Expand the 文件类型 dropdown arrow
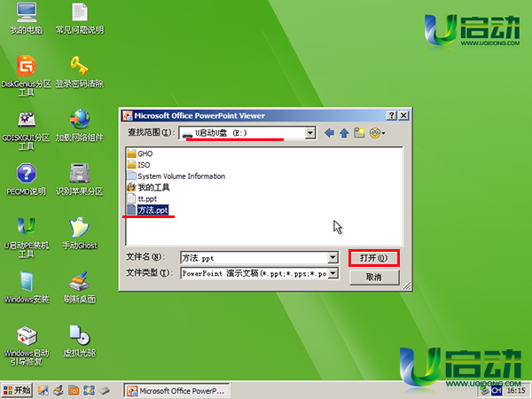 (333, 273)
